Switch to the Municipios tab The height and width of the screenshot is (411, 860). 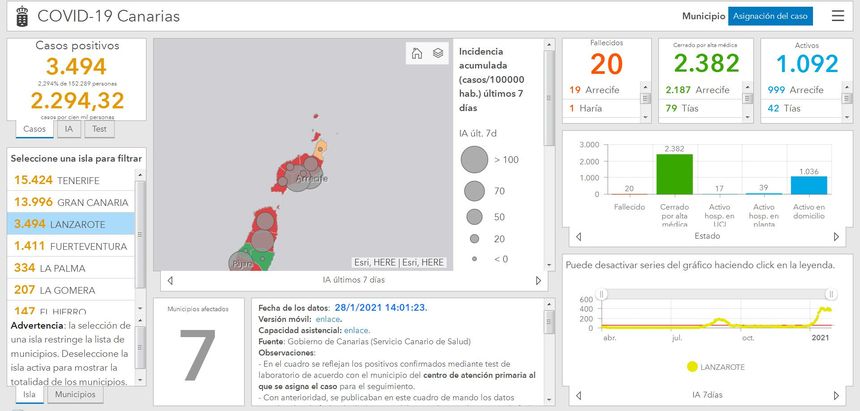click(75, 394)
